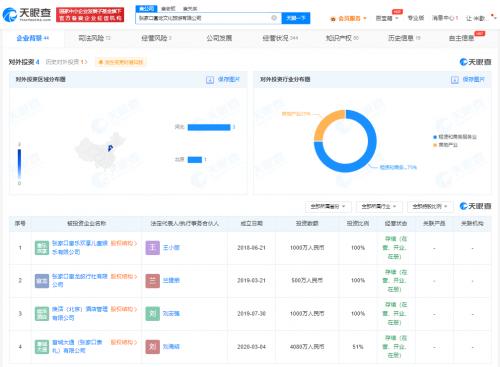500x367 pixels.
Task: Open the 全部持股比例 filter dropdown
Action: tap(430, 207)
